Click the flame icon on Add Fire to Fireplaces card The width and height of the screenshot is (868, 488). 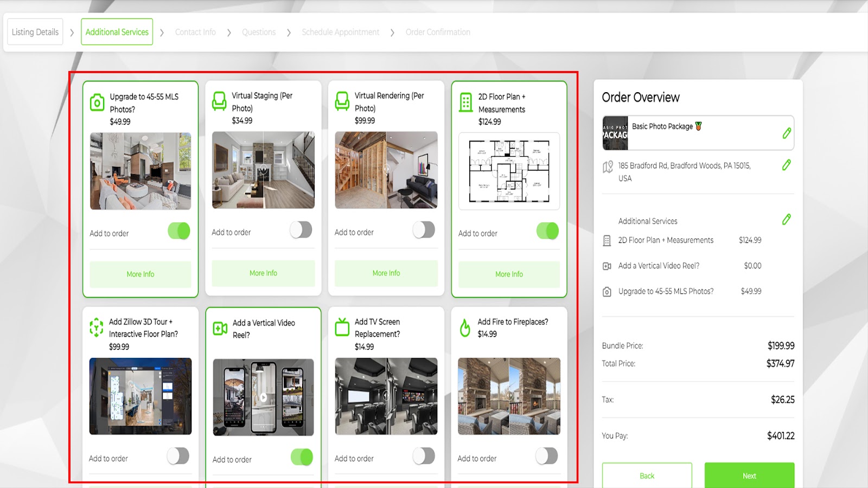pyautogui.click(x=465, y=328)
